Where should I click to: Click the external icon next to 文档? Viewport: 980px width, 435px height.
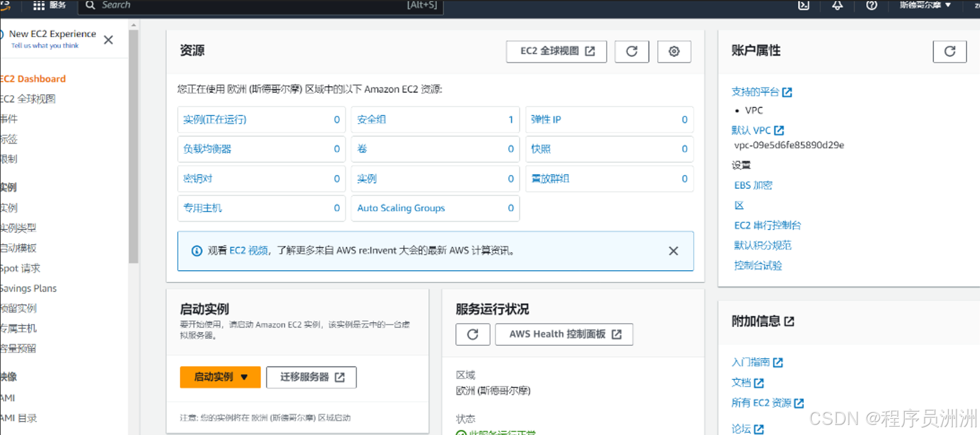coord(759,383)
